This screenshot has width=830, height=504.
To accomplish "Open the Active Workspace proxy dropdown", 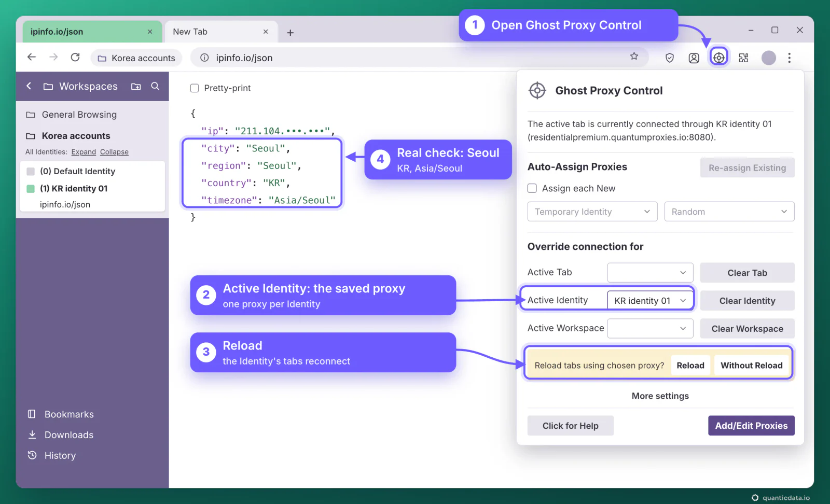I will click(651, 329).
